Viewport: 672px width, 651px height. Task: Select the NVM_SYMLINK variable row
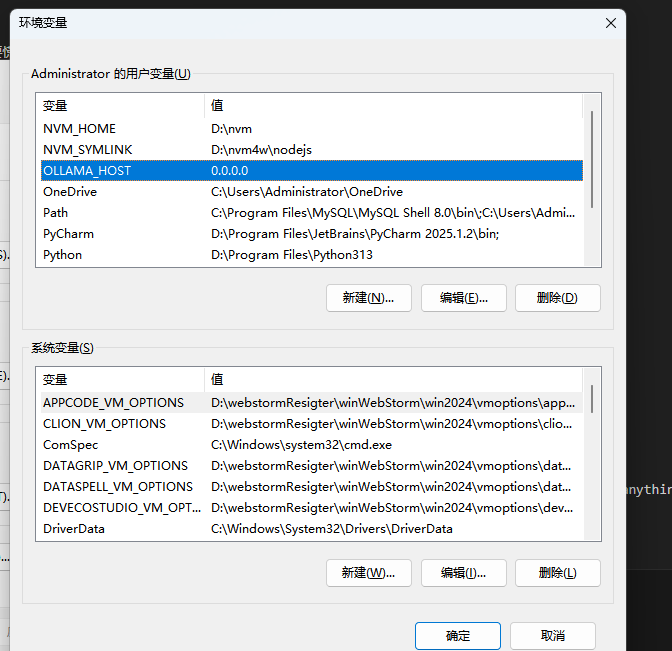click(87, 150)
